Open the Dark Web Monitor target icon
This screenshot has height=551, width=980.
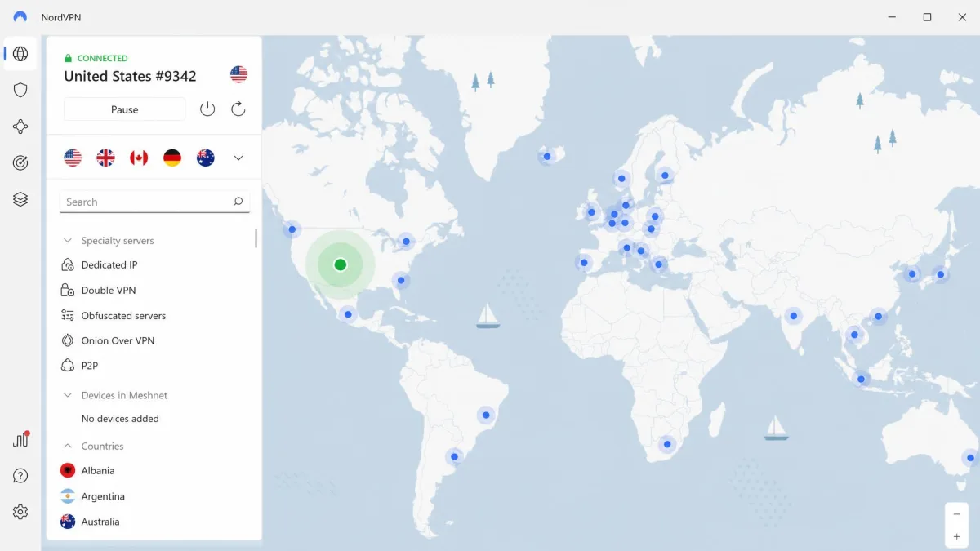click(x=20, y=162)
